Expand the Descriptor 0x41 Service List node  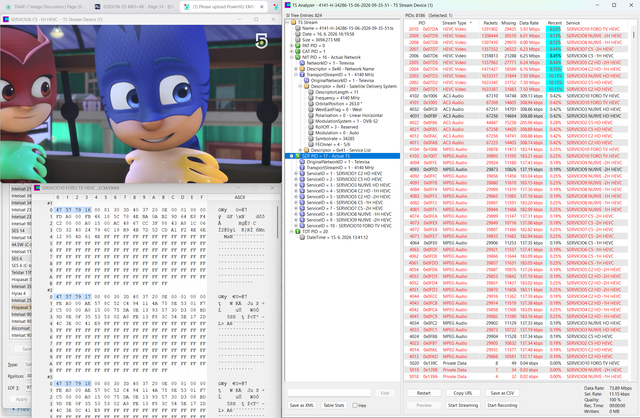(x=300, y=150)
